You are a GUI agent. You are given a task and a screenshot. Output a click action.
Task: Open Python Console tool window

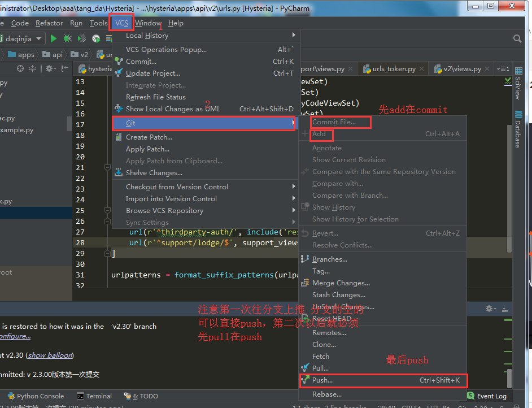coord(36,396)
